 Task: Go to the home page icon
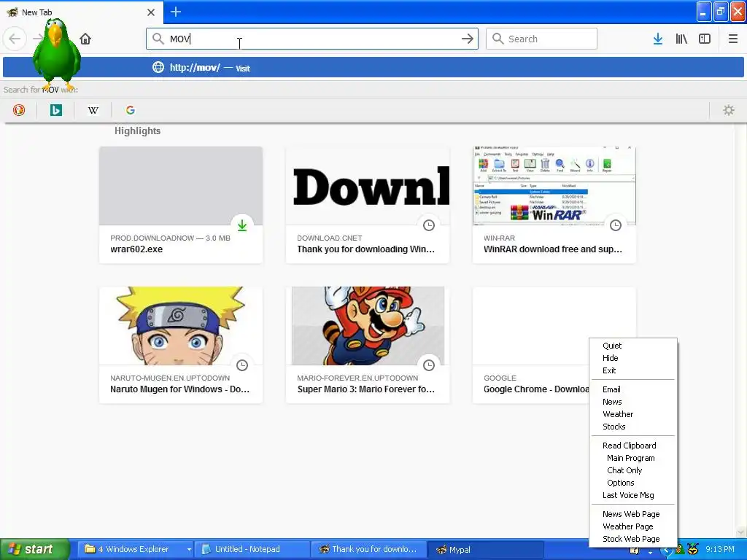(85, 39)
